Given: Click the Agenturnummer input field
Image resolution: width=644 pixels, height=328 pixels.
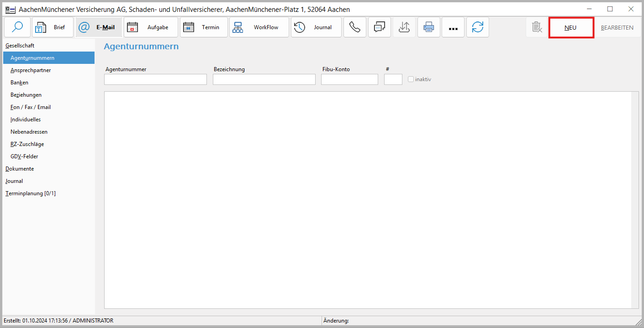Looking at the screenshot, I should click(155, 79).
